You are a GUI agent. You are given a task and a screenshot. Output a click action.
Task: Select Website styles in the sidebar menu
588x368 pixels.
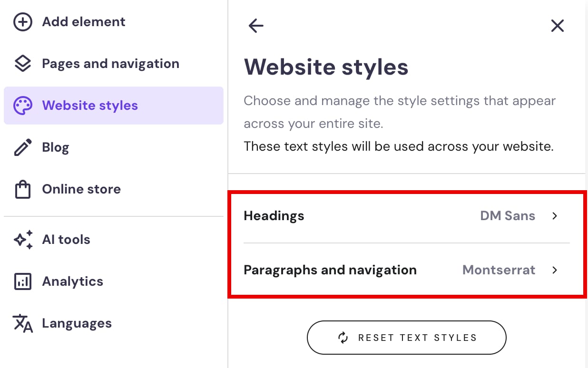click(89, 105)
